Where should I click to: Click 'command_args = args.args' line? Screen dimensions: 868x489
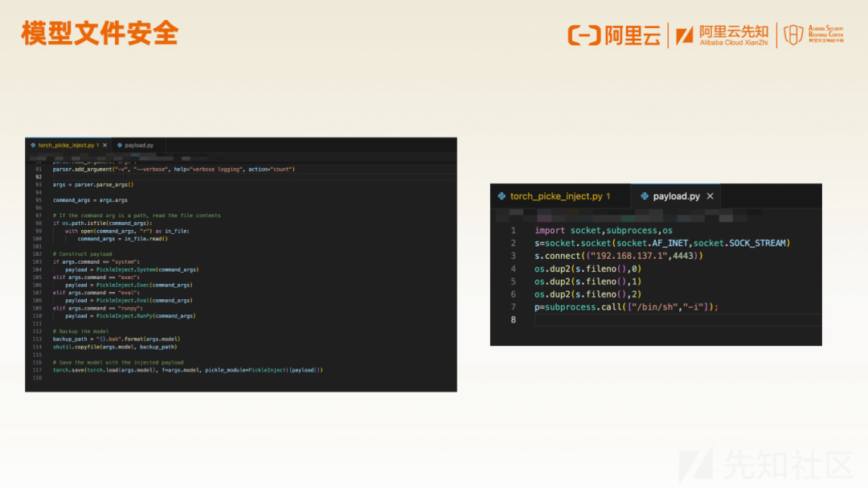[90, 200]
